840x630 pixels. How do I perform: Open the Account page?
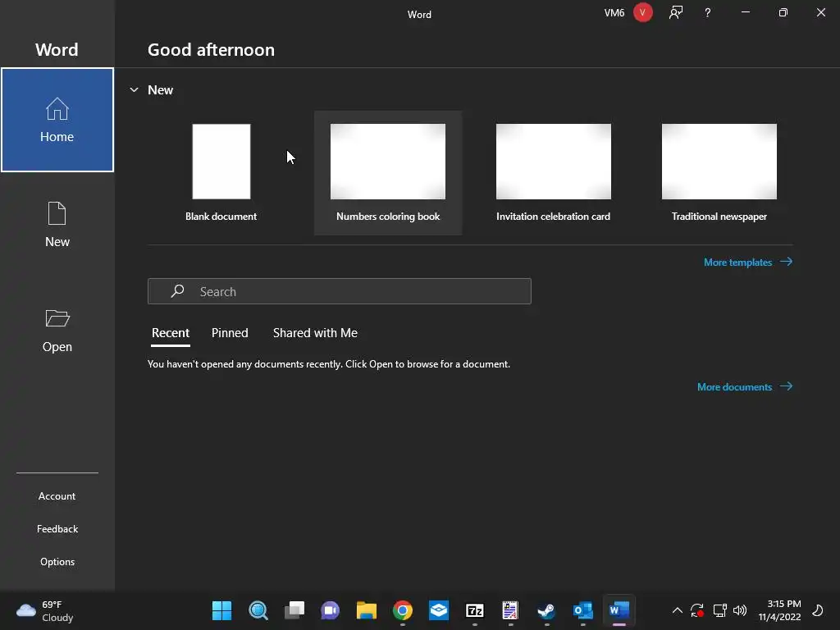57,496
